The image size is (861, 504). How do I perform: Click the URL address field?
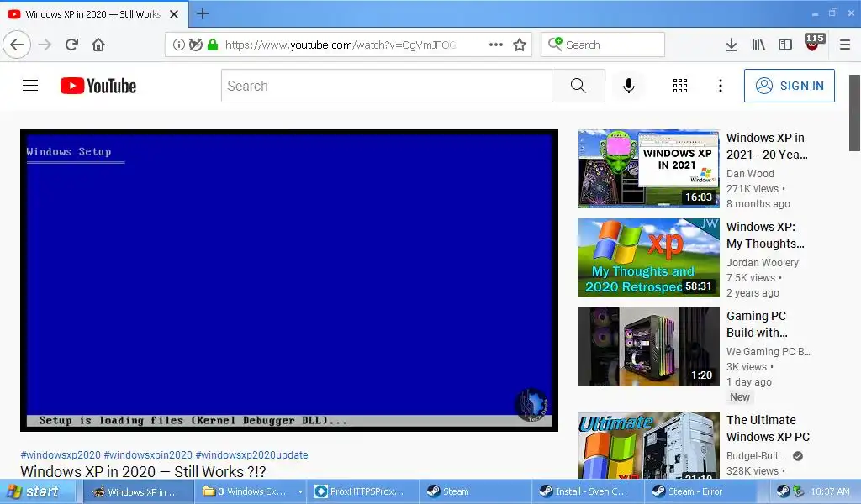pos(341,45)
